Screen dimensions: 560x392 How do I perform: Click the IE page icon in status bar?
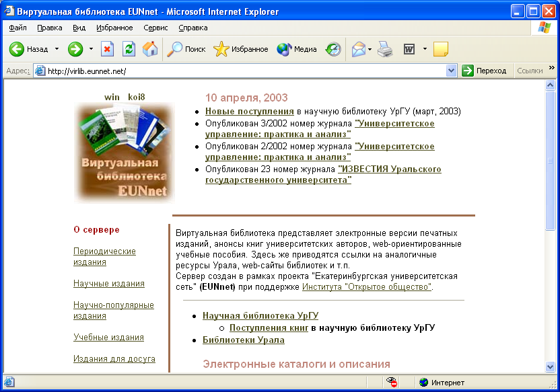(x=9, y=383)
